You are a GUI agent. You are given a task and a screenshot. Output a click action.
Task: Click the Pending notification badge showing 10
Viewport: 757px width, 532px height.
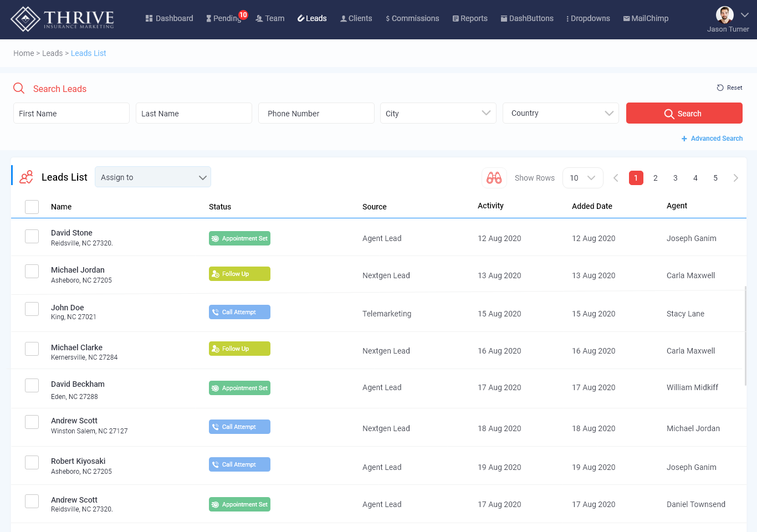point(243,15)
